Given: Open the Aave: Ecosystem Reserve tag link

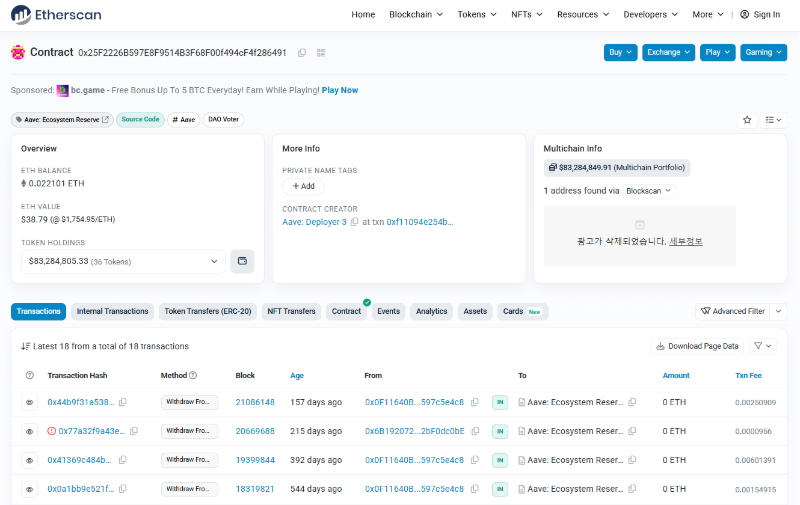Looking at the screenshot, I should click(62, 119).
